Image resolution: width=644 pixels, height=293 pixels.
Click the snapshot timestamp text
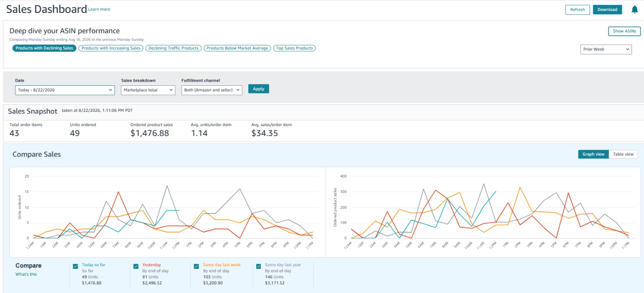(97, 110)
